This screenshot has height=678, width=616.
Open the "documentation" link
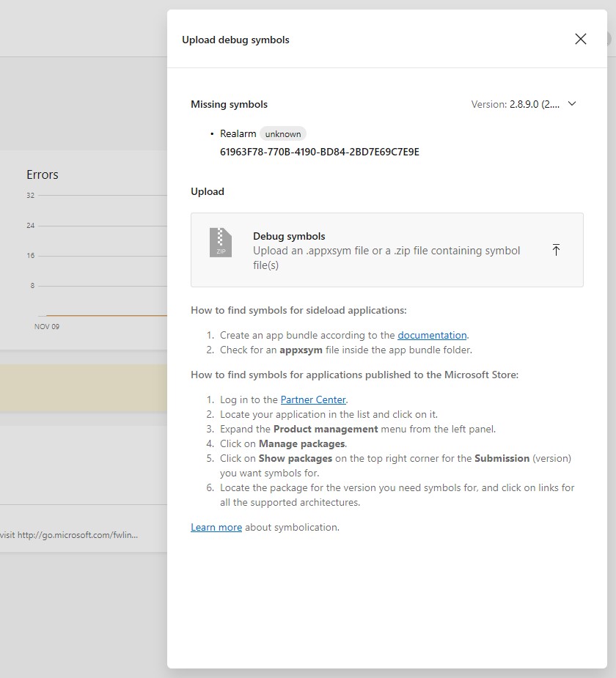pos(432,335)
